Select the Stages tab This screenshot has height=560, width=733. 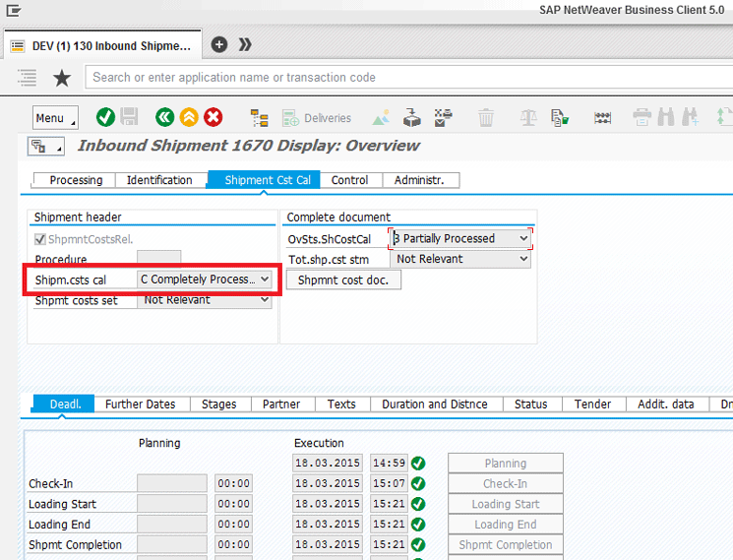click(x=218, y=404)
